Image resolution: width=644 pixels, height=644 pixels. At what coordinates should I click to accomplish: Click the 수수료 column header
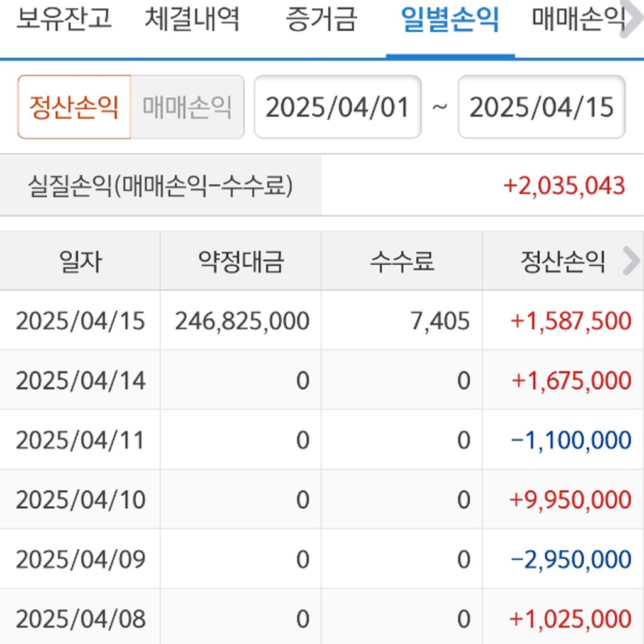click(402, 262)
